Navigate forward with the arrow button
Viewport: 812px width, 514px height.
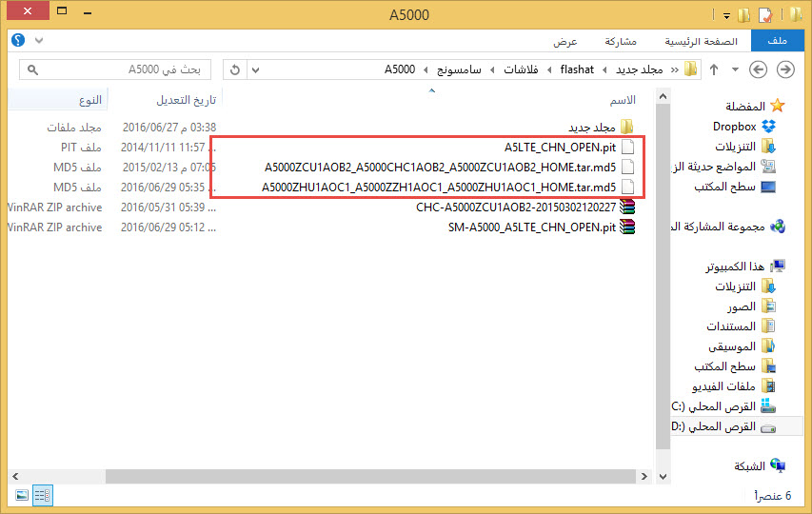click(785, 69)
